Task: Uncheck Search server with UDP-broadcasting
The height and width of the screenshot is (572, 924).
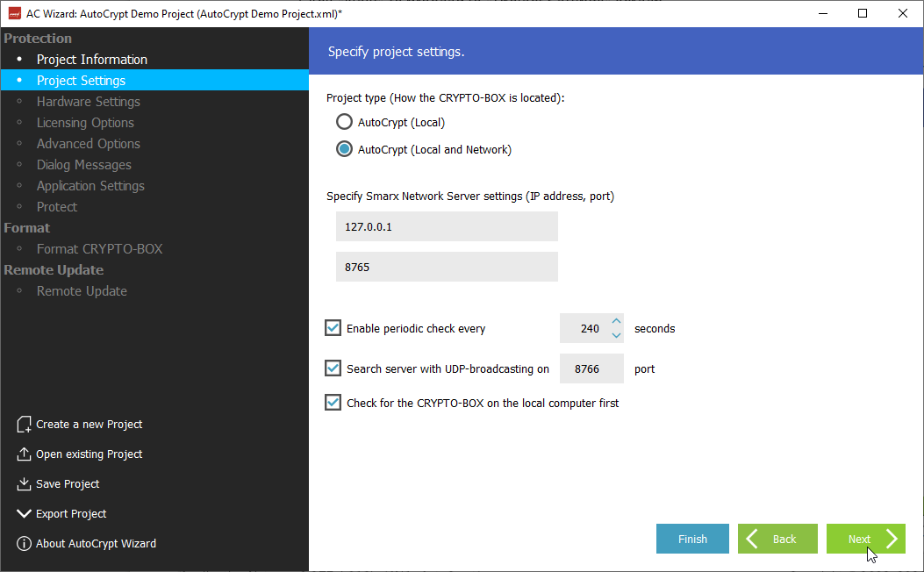Action: click(333, 368)
